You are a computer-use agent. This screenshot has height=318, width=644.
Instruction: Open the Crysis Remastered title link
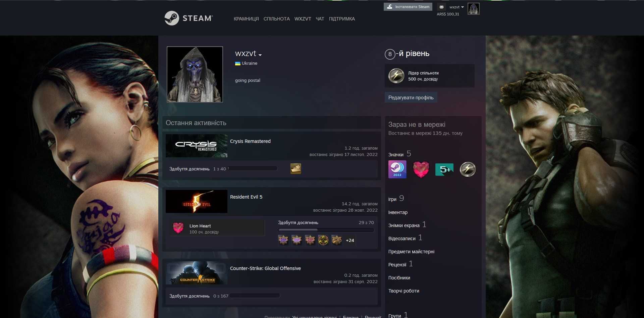[x=250, y=141]
